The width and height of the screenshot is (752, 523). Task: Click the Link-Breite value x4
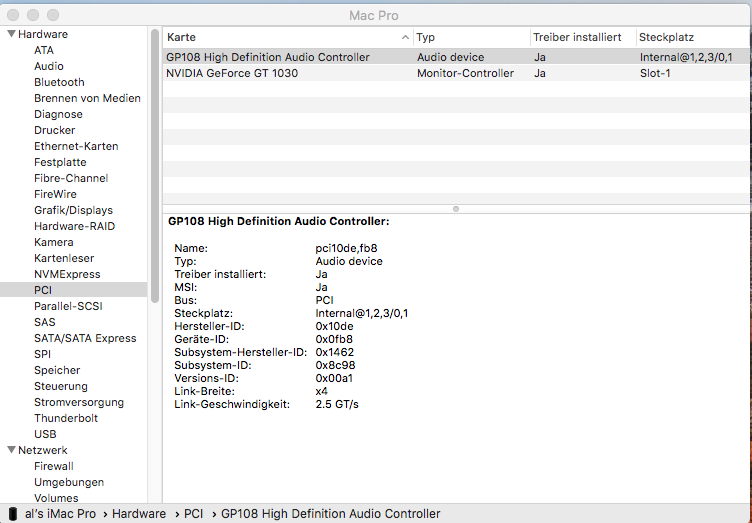[x=321, y=391]
